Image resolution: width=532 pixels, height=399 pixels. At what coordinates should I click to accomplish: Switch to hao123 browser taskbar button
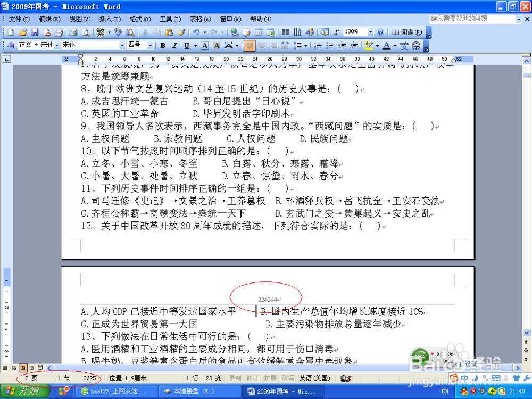pos(118,391)
